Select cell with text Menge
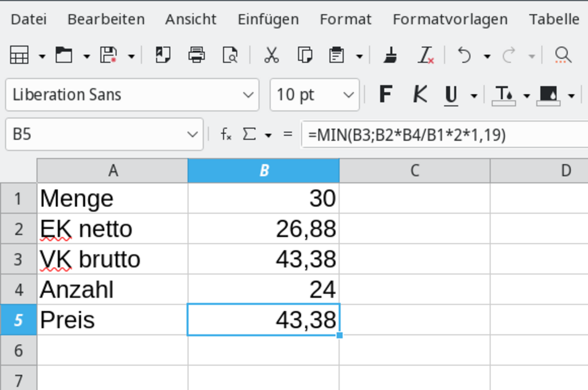The width and height of the screenshot is (588, 390). [x=113, y=198]
